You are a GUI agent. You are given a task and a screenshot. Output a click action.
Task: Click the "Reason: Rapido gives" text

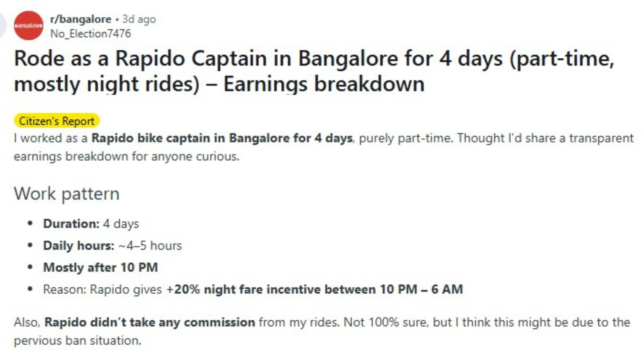pos(102,289)
